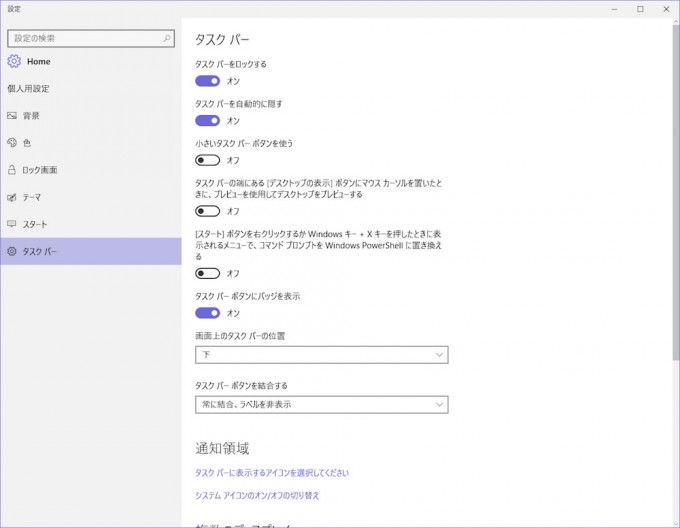
Task: Open the 色 settings page
Action: tap(91, 143)
